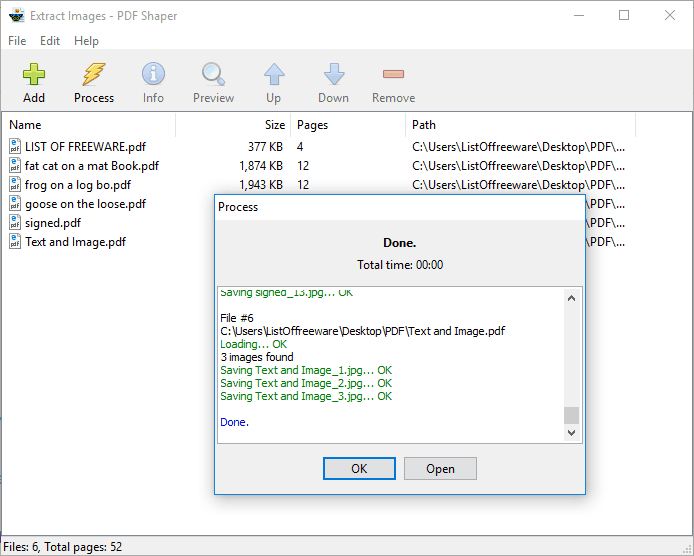Viewport: 694px width, 556px height.
Task: Sort list by Pages column header
Action: [348, 125]
